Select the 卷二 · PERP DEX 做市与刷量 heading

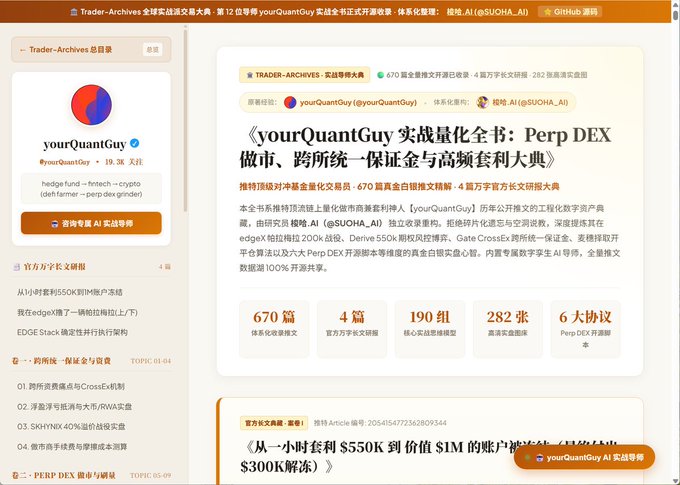[x=64, y=475]
